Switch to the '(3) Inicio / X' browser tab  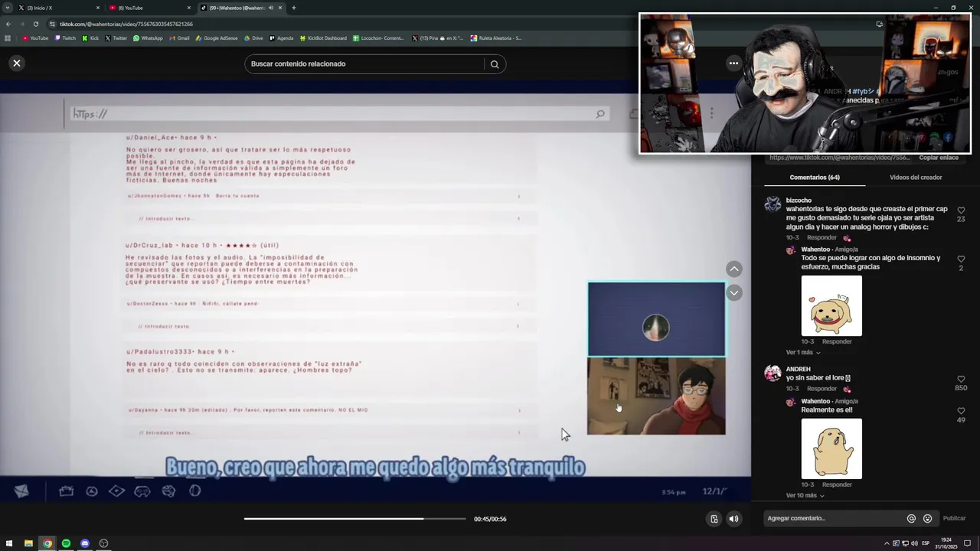pyautogui.click(x=60, y=8)
